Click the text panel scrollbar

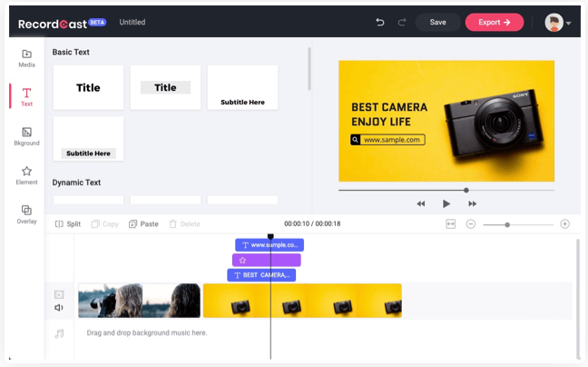[x=309, y=69]
